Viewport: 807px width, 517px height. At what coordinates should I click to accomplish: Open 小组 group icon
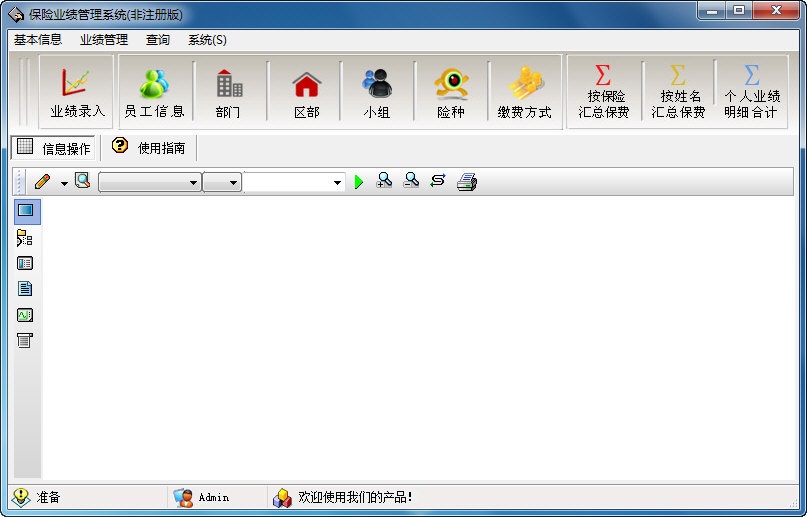(x=377, y=92)
